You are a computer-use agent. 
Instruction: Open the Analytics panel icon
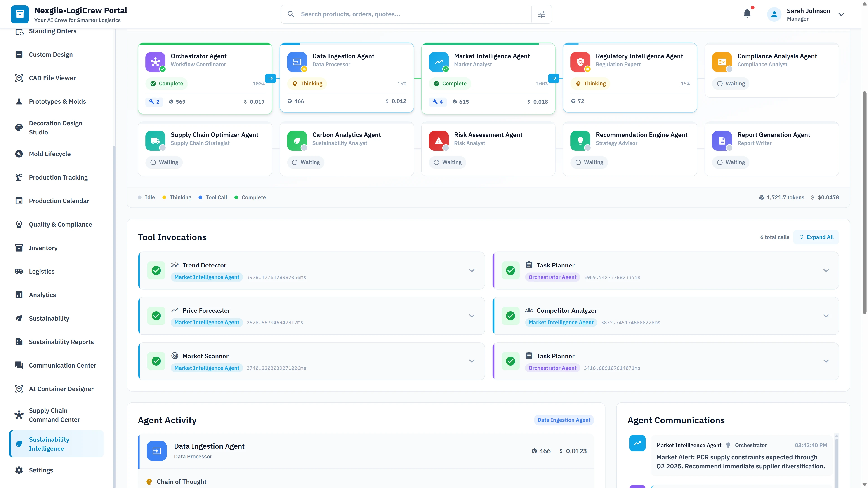point(19,295)
